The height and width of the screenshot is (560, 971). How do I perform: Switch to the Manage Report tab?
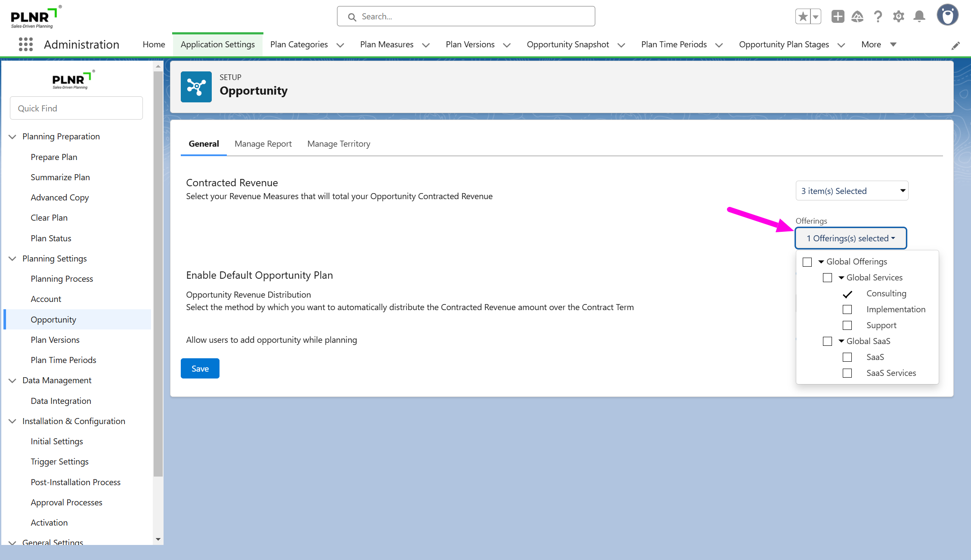[263, 144]
